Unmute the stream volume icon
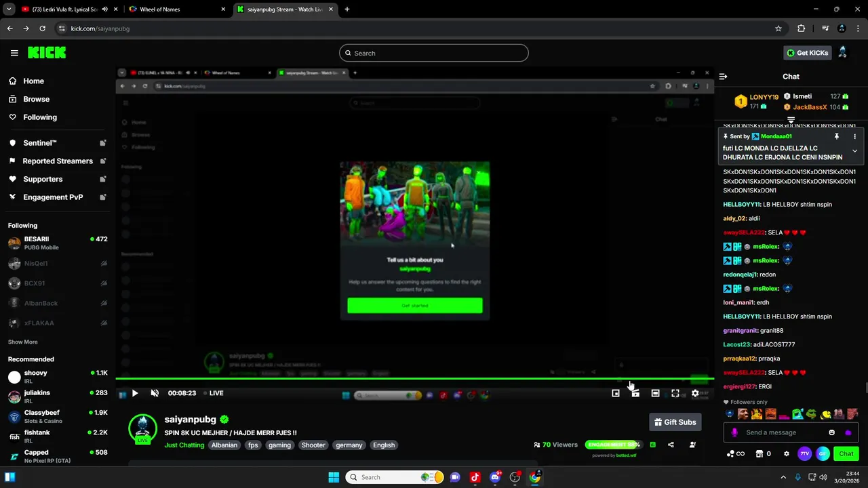Viewport: 868px width, 488px height. pyautogui.click(x=155, y=393)
